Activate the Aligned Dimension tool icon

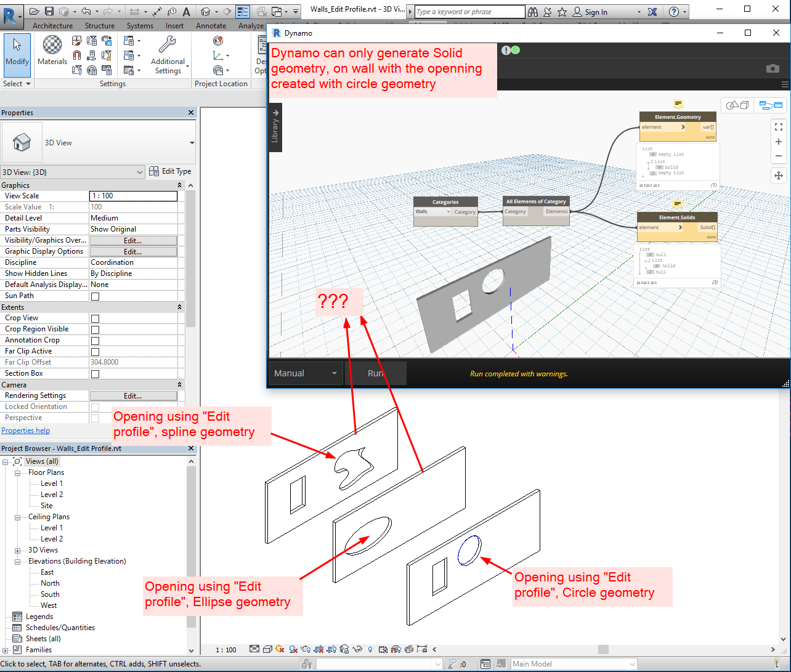156,12
